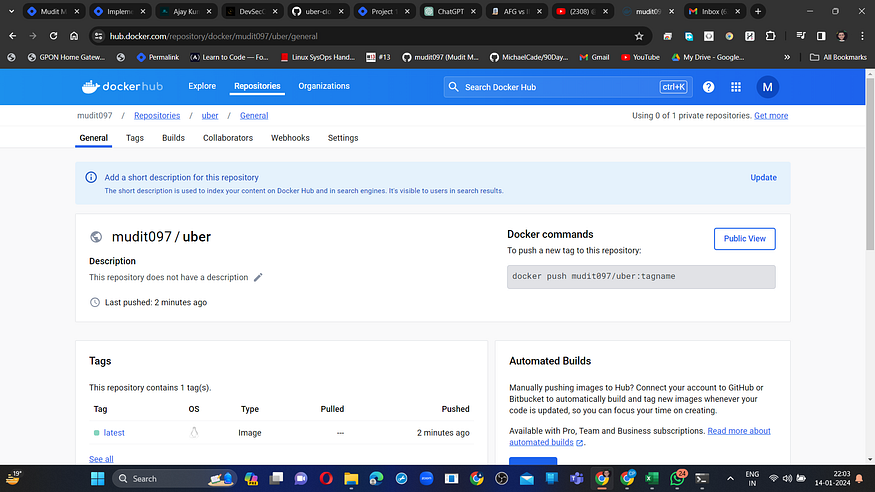This screenshot has width=875, height=492.
Task: Open the Explore menu
Action: [x=202, y=86]
